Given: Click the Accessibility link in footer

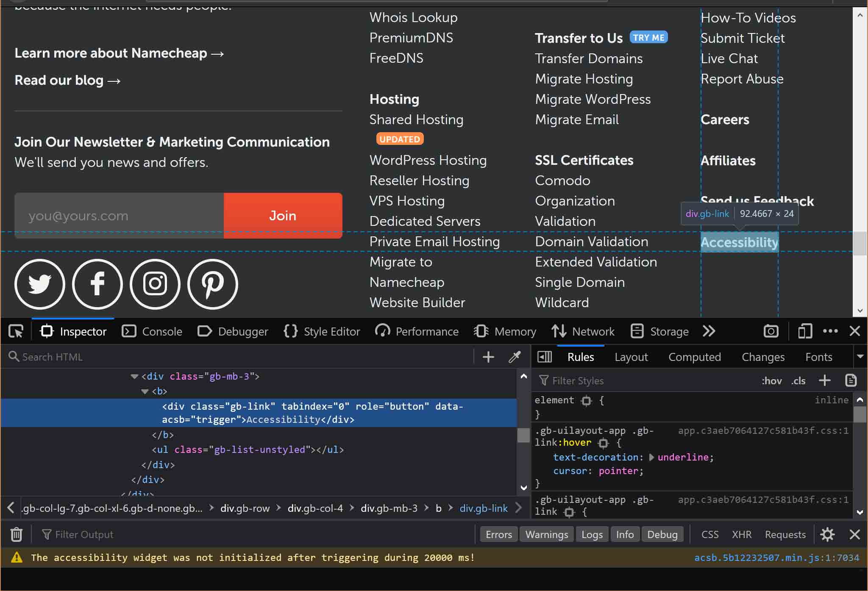Looking at the screenshot, I should [740, 242].
